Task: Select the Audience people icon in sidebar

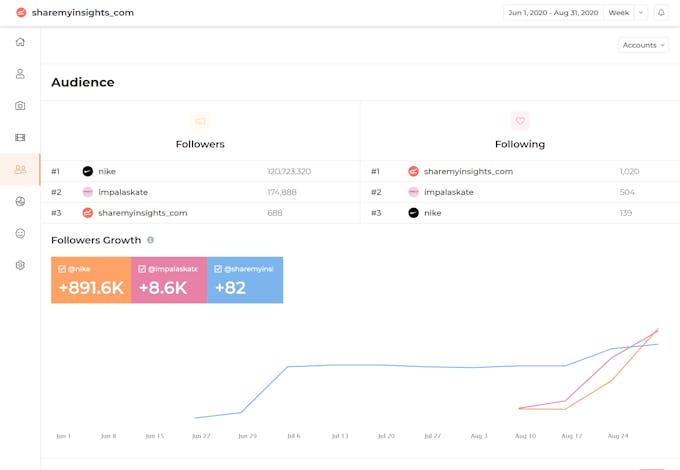Action: 20,169
